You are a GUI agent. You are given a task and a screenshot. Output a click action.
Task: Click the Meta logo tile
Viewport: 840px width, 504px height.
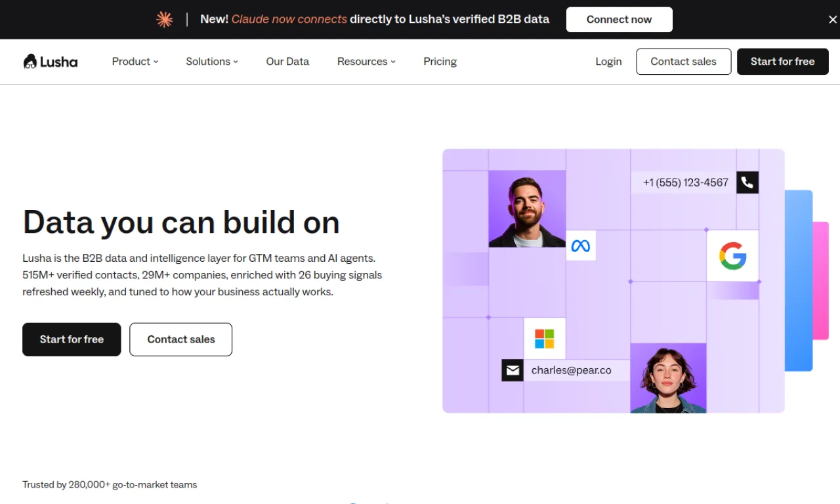tap(581, 246)
